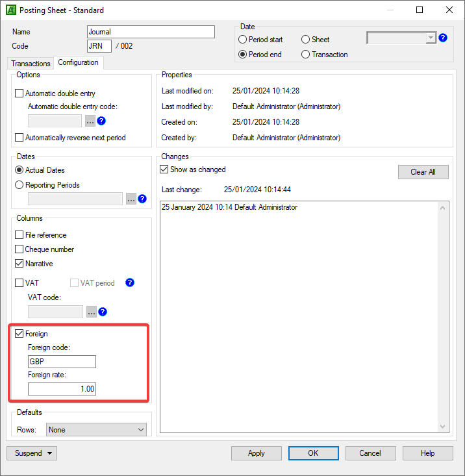Click the scroll down arrow in the changes list
Viewport: 465px width, 476px height.
pyautogui.click(x=442, y=427)
